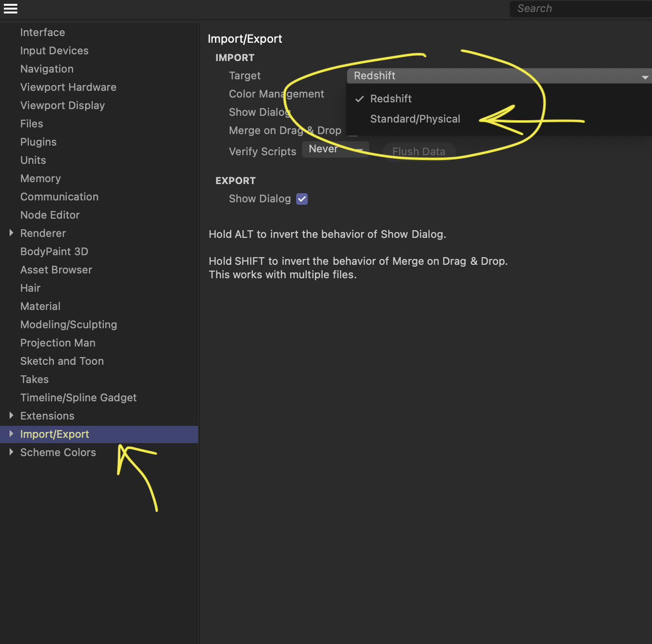Open the Verify Scripts Never dropdown
The height and width of the screenshot is (644, 652).
point(336,149)
